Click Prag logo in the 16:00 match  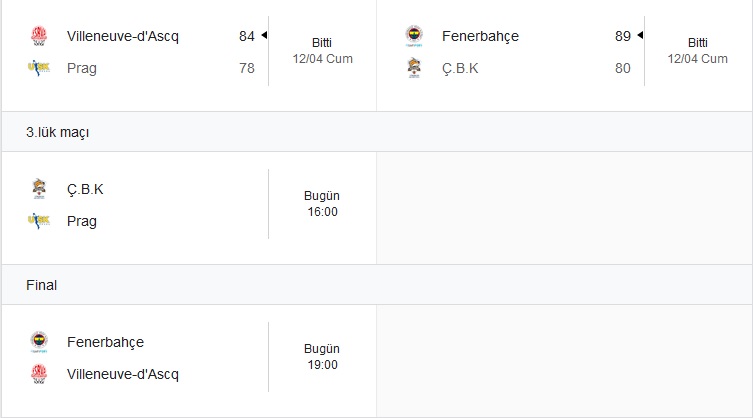click(x=39, y=221)
